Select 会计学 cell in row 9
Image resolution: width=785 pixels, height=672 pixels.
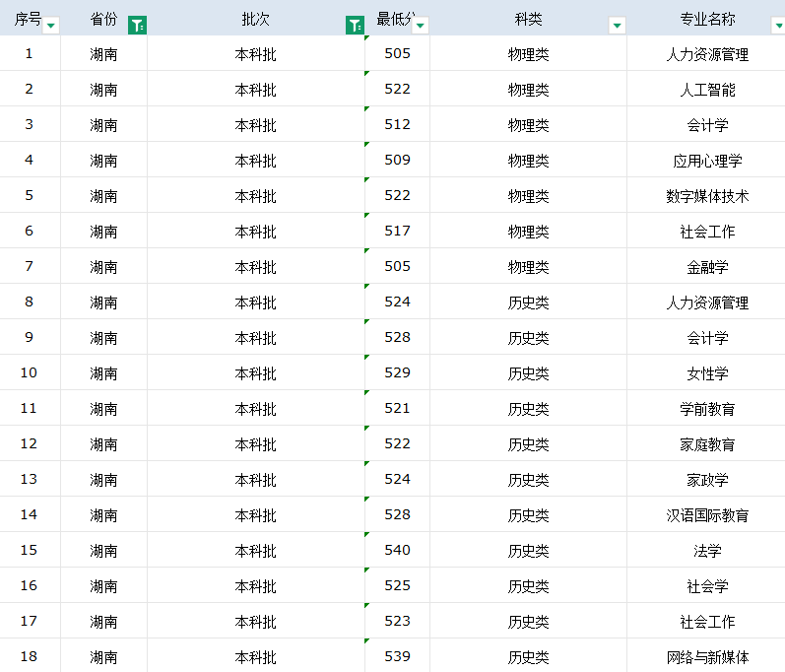point(706,338)
